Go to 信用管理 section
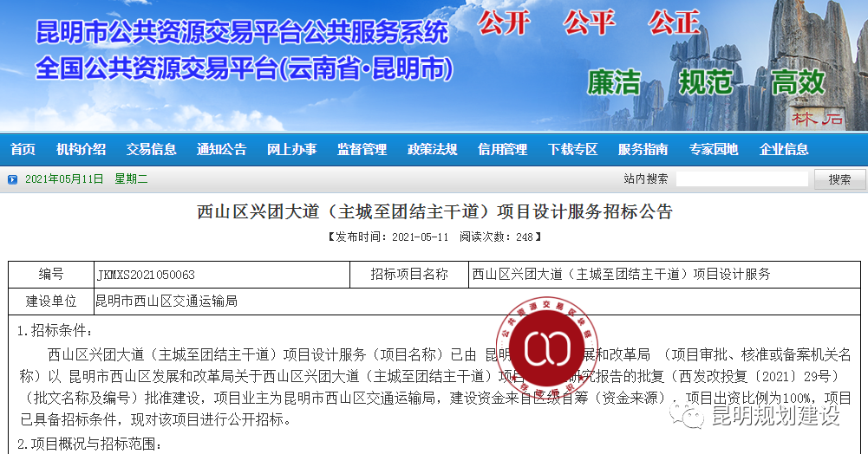Image resolution: width=868 pixels, height=454 pixels. pyautogui.click(x=503, y=149)
